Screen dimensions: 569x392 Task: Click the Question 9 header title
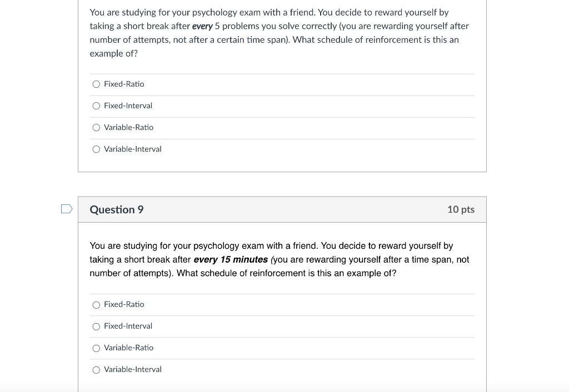[117, 209]
